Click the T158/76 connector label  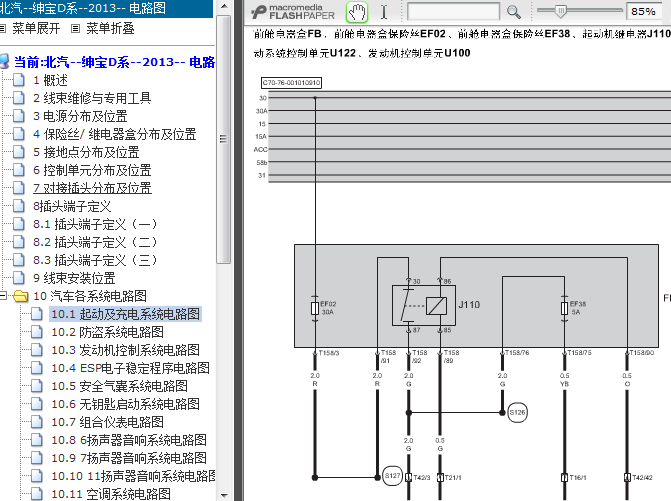(517, 353)
